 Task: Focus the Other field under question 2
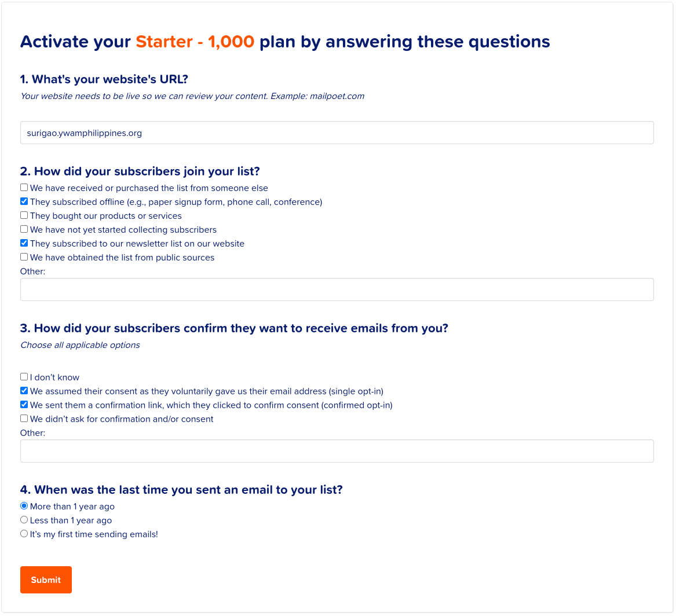click(x=337, y=289)
